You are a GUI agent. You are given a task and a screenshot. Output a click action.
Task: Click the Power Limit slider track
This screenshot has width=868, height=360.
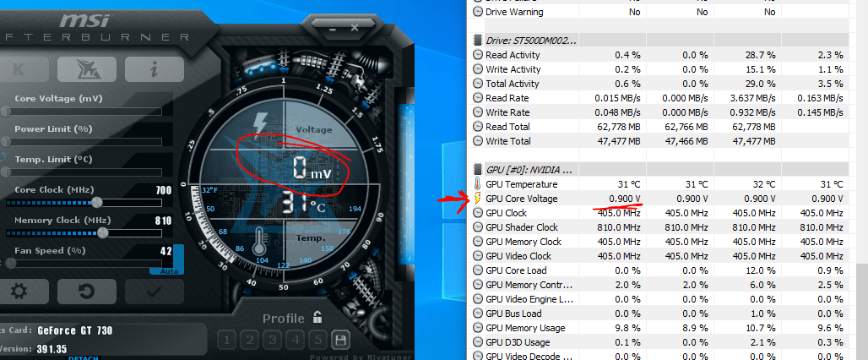(x=83, y=142)
